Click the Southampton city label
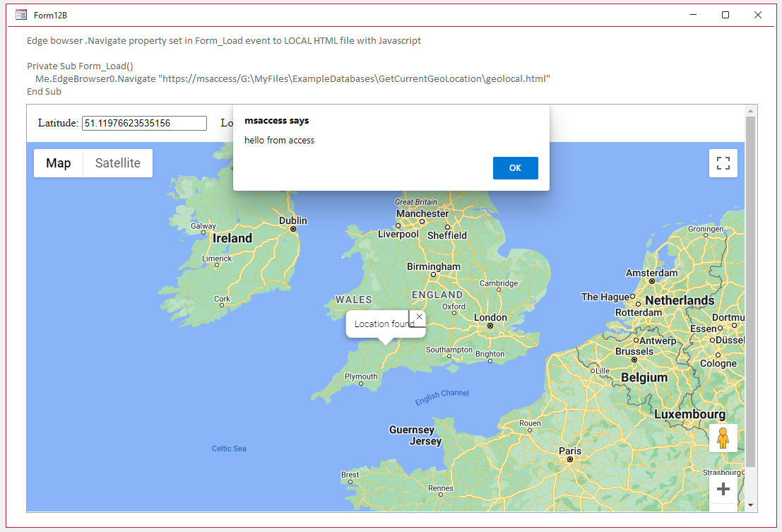The width and height of the screenshot is (782, 532). [x=449, y=350]
